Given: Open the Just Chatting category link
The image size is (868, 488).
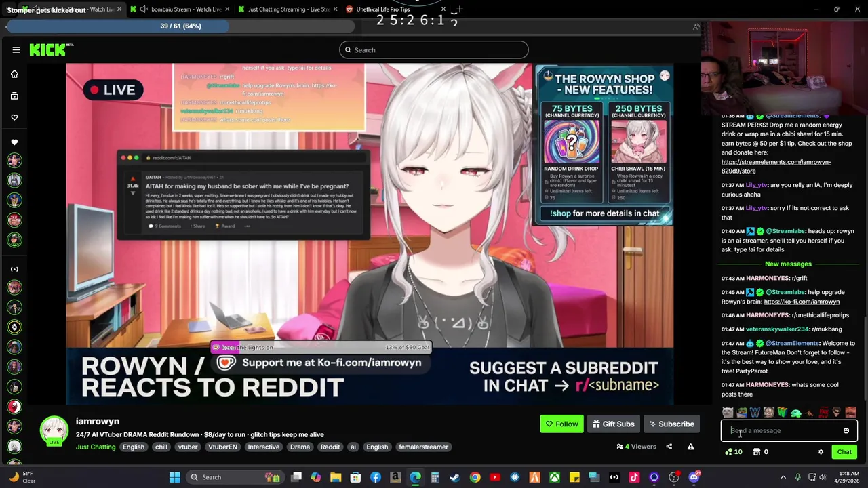Looking at the screenshot, I should 96,447.
